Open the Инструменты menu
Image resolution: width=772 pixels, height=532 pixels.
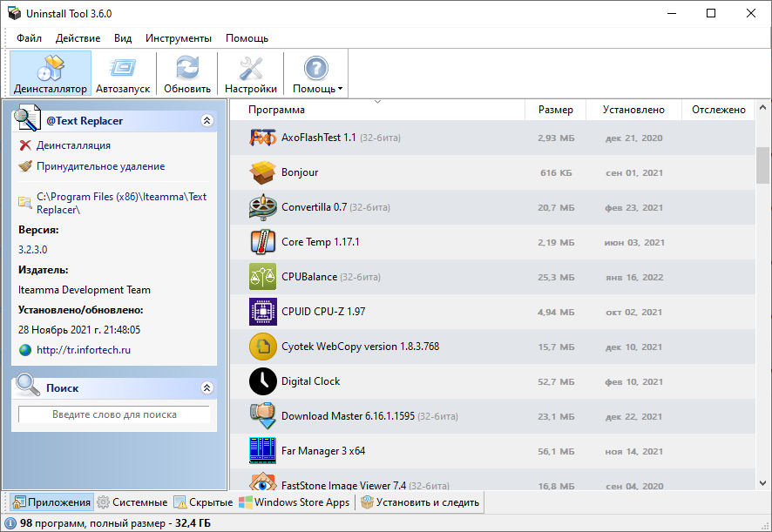[179, 38]
